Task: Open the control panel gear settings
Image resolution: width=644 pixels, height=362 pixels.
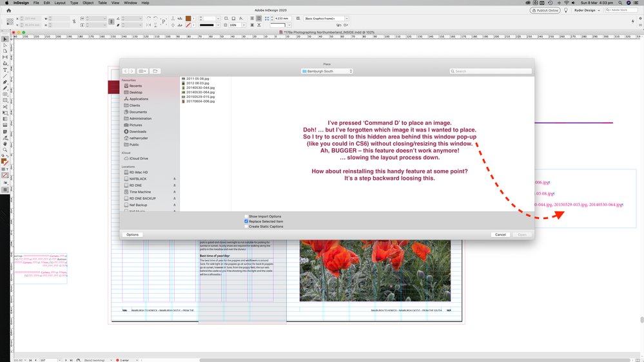Action: [x=640, y=19]
